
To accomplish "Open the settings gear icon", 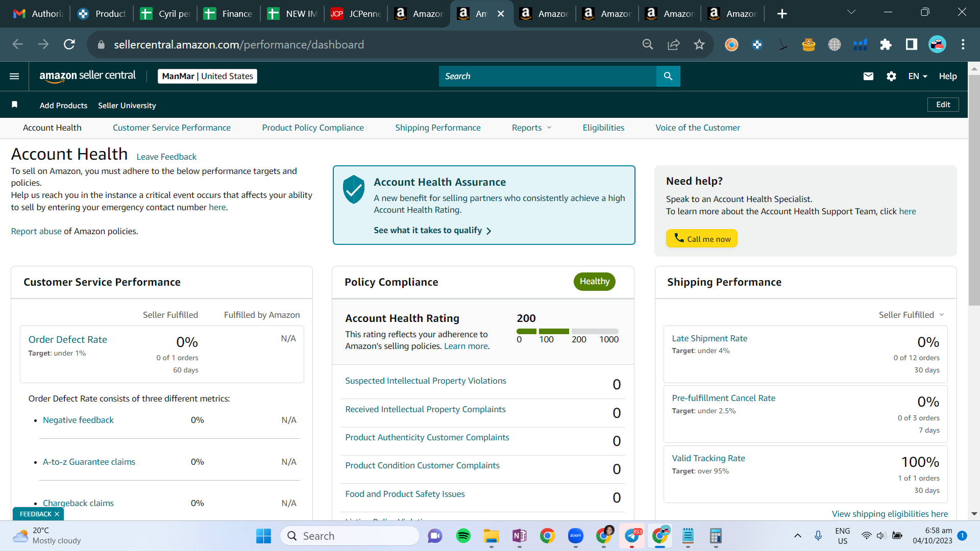I will tap(891, 77).
